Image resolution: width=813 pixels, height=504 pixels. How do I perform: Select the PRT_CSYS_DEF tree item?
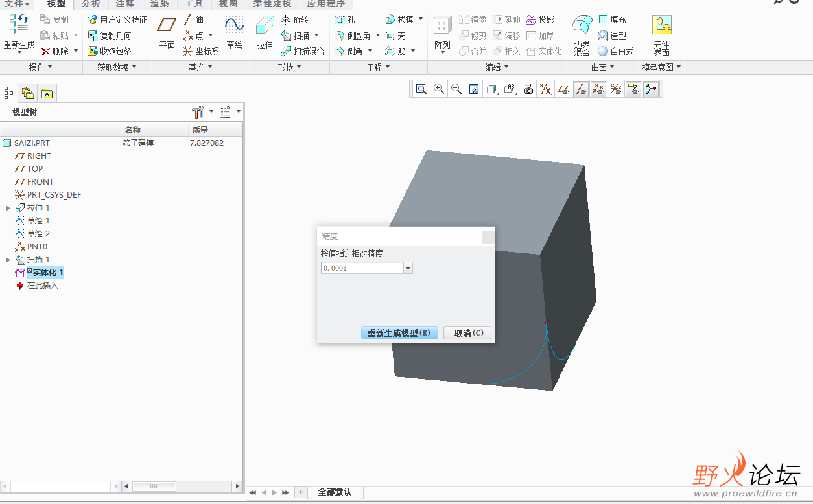48,195
